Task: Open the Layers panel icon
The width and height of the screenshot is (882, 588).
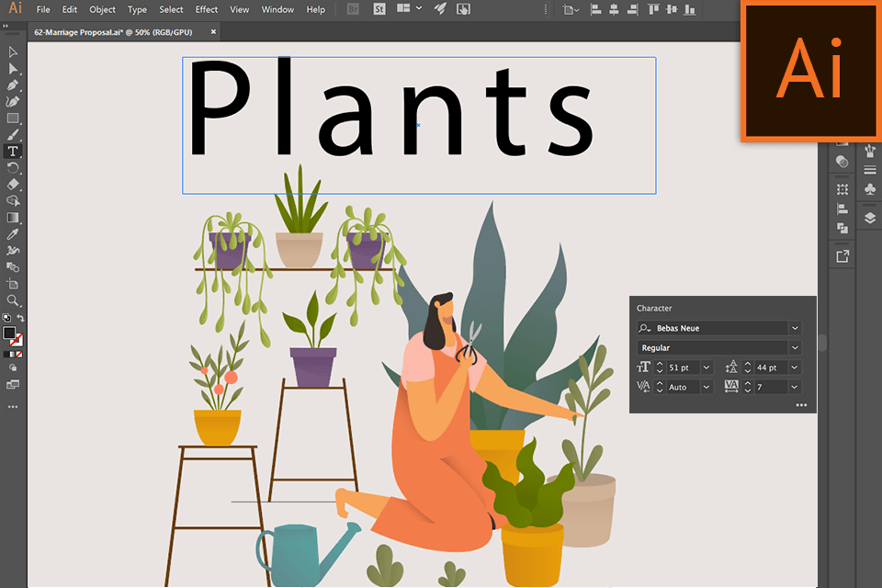Action: pyautogui.click(x=869, y=218)
